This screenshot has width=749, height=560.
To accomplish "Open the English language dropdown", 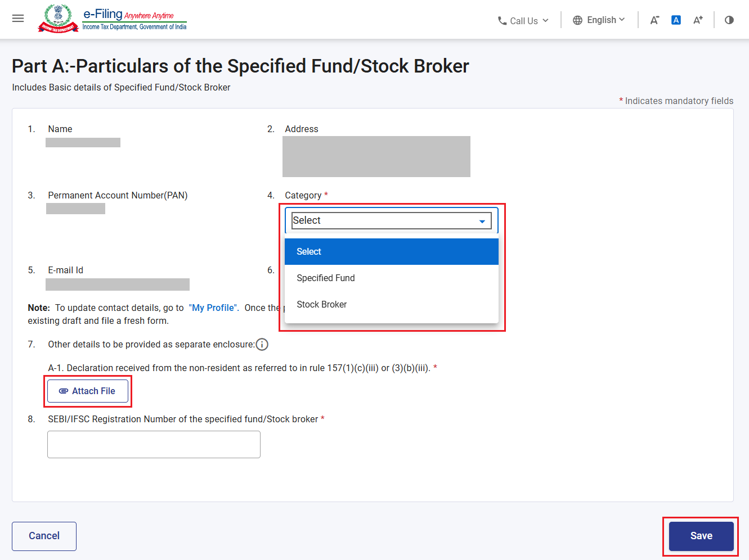I will click(x=599, y=20).
